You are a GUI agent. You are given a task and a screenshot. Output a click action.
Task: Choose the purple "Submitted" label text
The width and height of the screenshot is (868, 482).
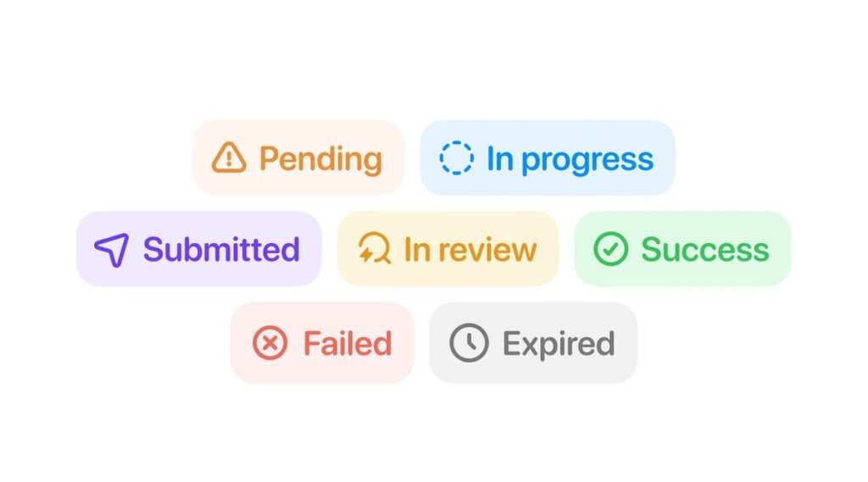click(x=221, y=249)
